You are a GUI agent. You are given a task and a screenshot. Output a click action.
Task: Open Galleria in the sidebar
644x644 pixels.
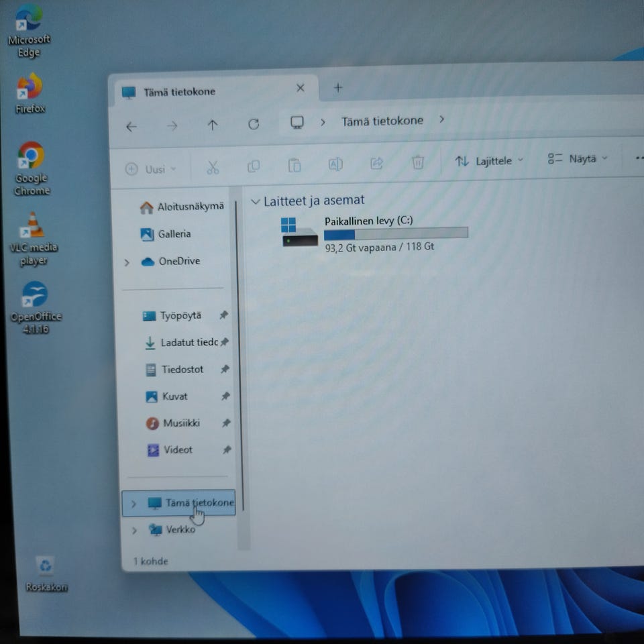pos(166,234)
